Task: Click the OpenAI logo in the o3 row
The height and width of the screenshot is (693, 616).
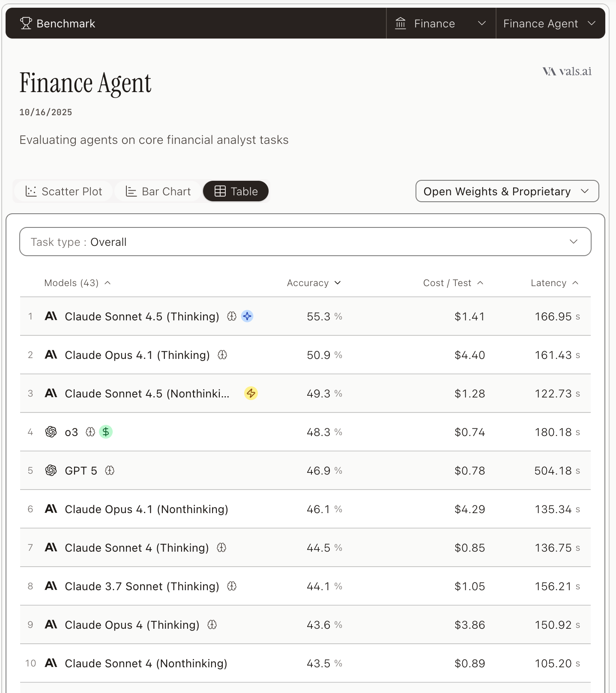Action: click(x=51, y=432)
